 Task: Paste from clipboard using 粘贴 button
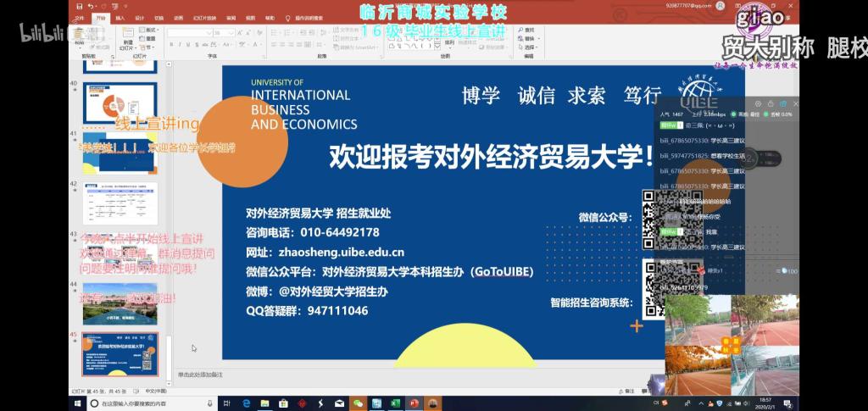(x=79, y=36)
